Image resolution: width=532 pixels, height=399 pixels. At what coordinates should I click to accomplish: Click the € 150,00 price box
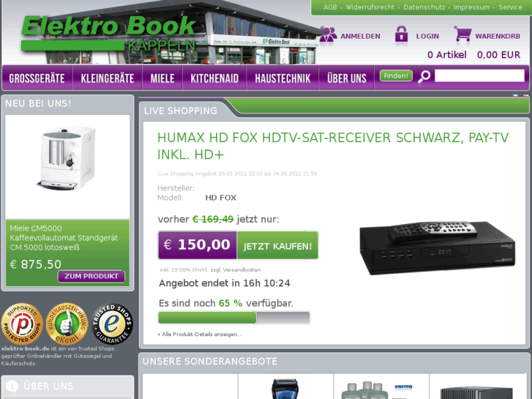click(198, 245)
